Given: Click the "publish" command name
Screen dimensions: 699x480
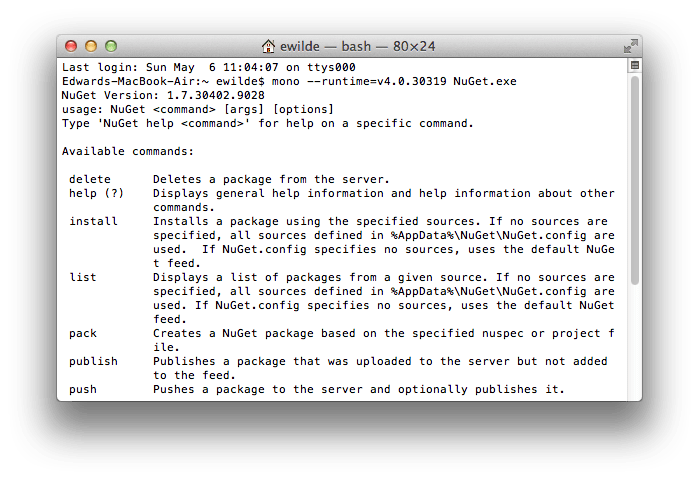Looking at the screenshot, I should [93, 361].
